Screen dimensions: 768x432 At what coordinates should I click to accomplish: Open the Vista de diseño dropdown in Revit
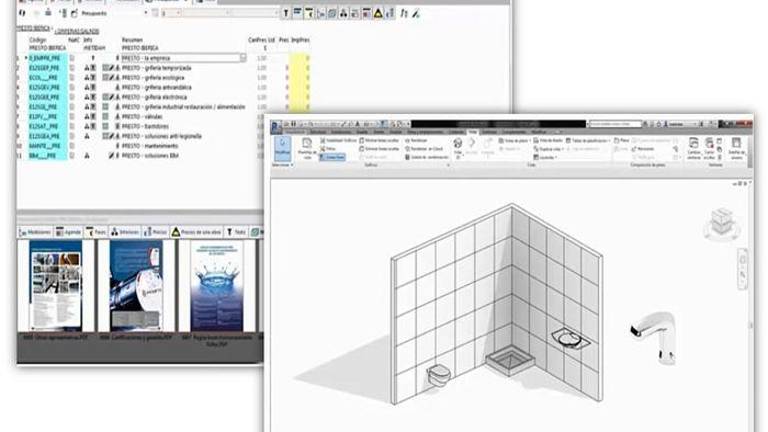click(549, 141)
